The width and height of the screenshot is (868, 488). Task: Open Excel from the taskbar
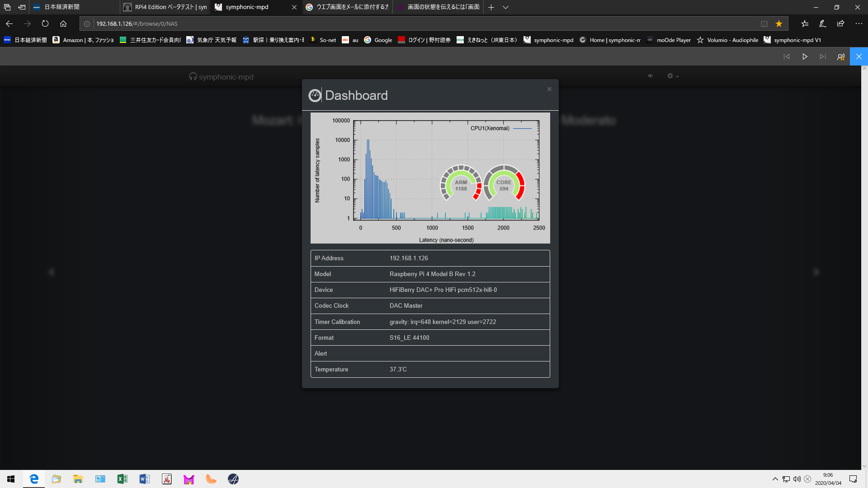click(122, 479)
